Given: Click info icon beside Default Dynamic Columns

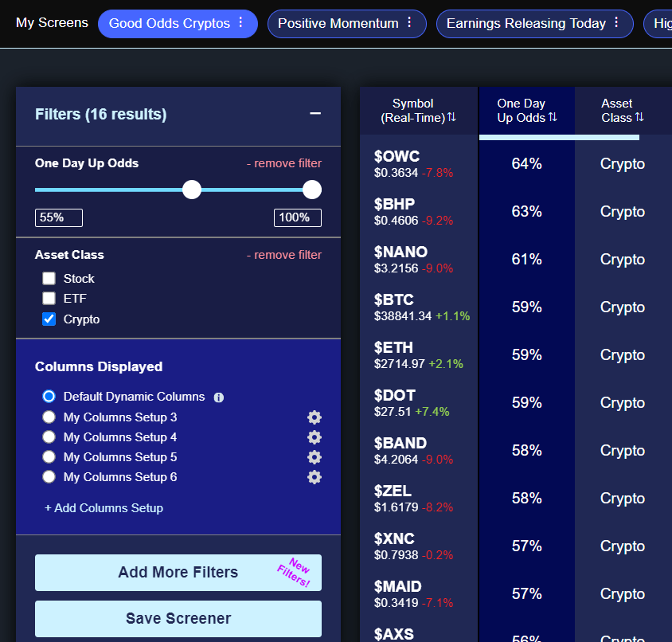Looking at the screenshot, I should 219,397.
